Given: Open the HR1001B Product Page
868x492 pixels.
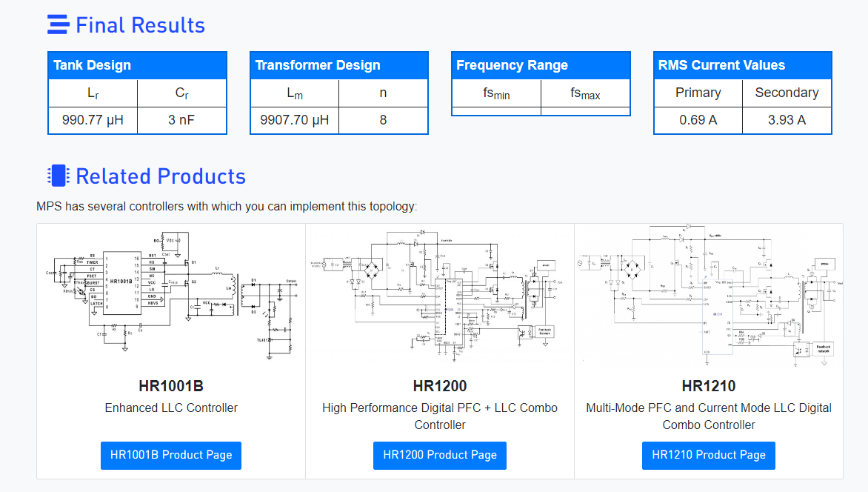Looking at the screenshot, I should click(x=171, y=456).
